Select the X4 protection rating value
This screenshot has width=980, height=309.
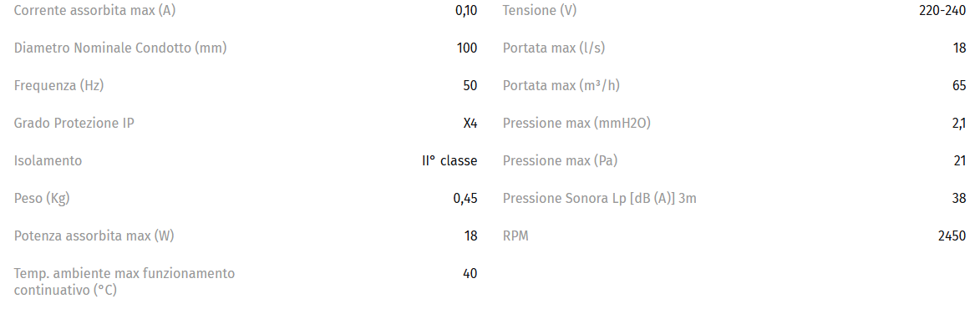pos(470,123)
